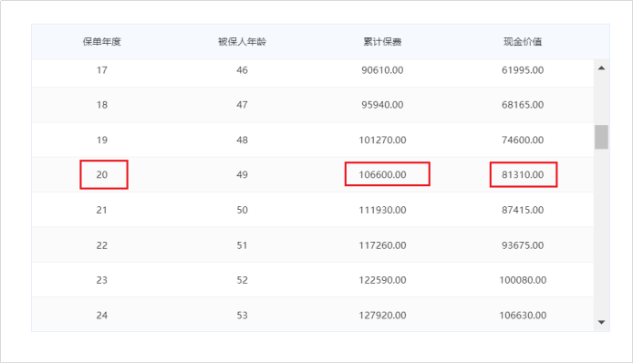Click cumulative premium 101270.00
Viewport: 633px width, 364px height.
[382, 140]
